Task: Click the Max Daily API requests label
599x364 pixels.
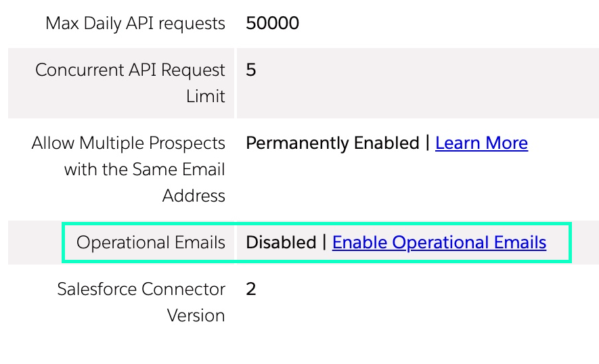Action: [135, 23]
